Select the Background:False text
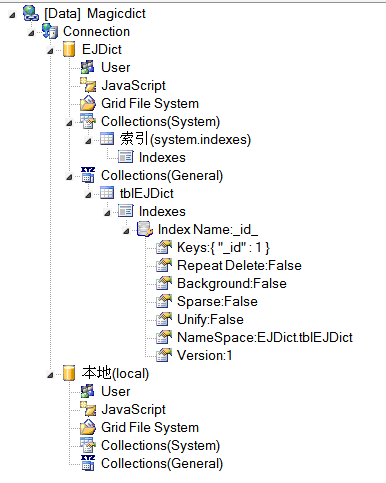The image size is (386, 483). point(232,284)
